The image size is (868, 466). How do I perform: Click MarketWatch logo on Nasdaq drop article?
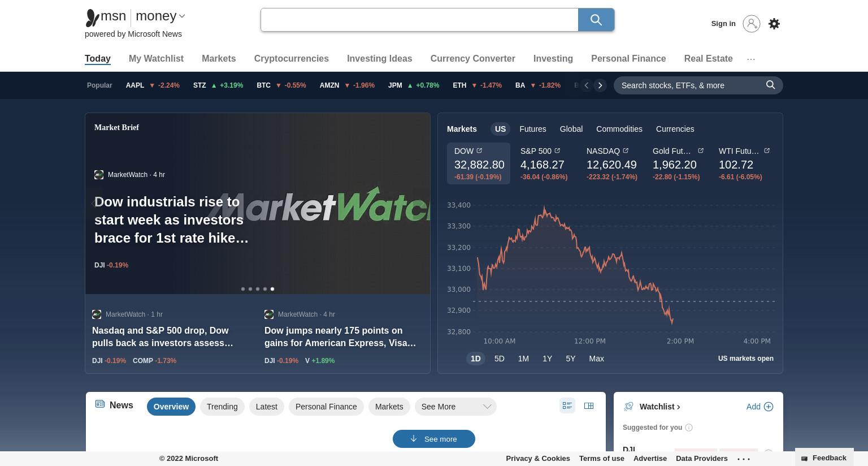(97, 314)
